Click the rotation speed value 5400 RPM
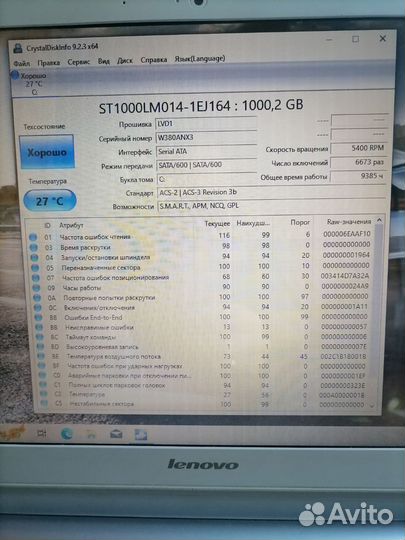Screen dimensions: 405x540 [x=359, y=148]
